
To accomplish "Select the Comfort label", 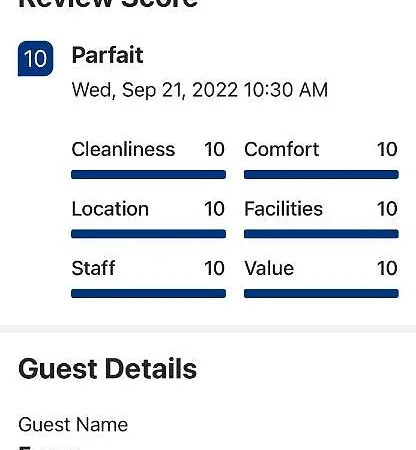I will click(282, 149).
